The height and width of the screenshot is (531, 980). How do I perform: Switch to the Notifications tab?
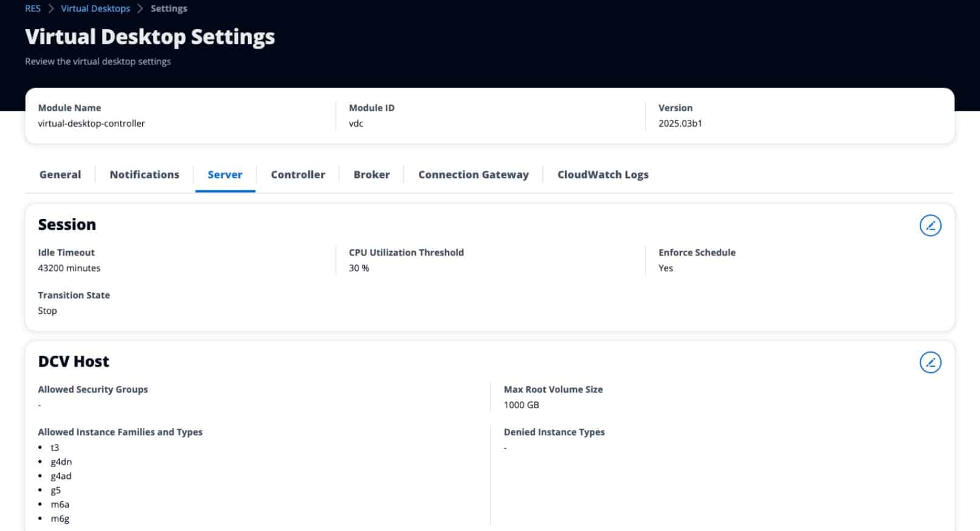pyautogui.click(x=145, y=175)
